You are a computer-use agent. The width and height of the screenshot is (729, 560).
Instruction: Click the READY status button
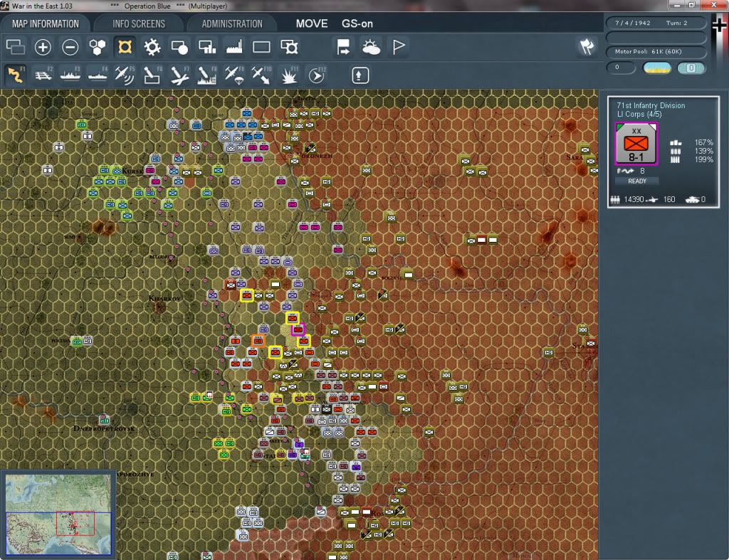(637, 181)
